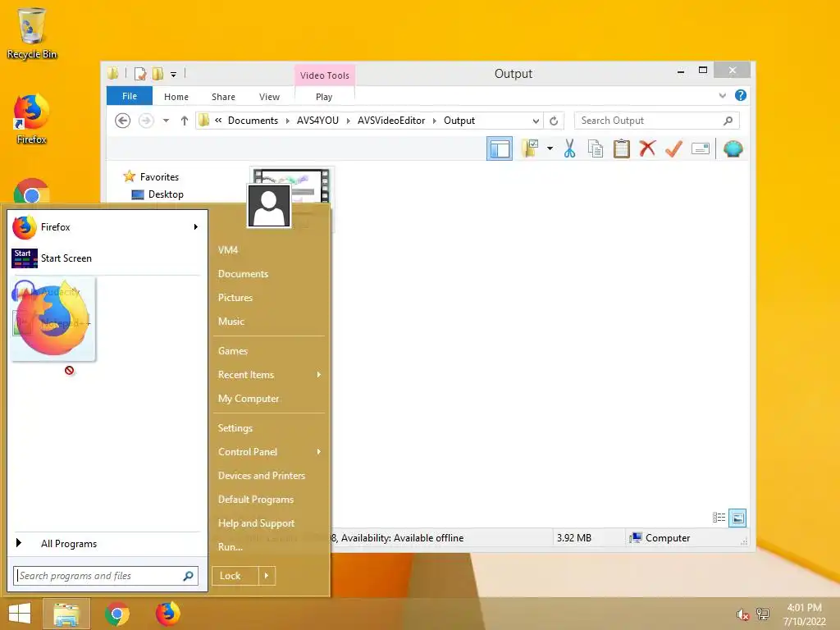
Task: Open Customize Quick Access Toolbar dropdown
Action: (x=173, y=75)
